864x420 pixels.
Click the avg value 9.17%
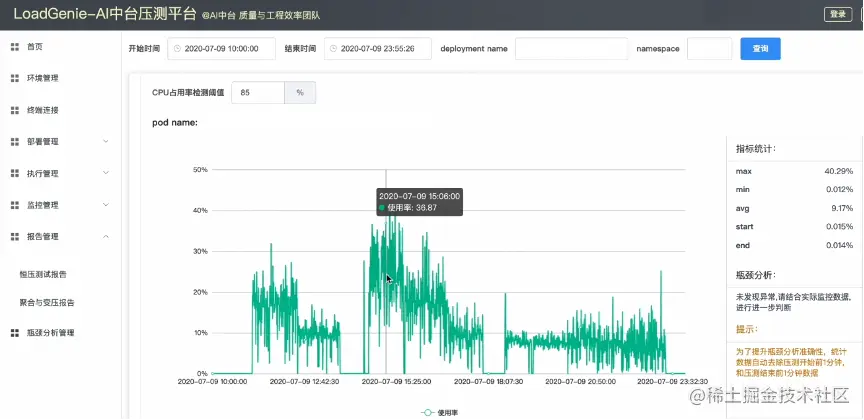click(843, 208)
